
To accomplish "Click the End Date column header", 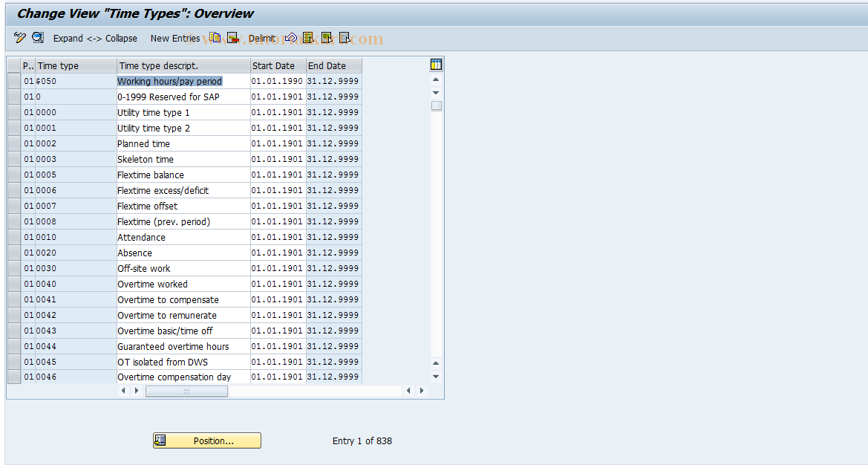I will (334, 65).
